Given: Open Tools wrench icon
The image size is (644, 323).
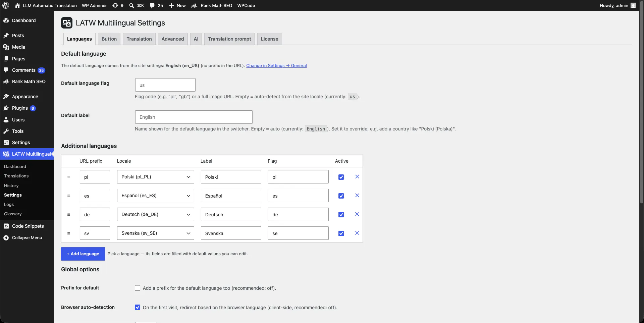Looking at the screenshot, I should pyautogui.click(x=6, y=131).
